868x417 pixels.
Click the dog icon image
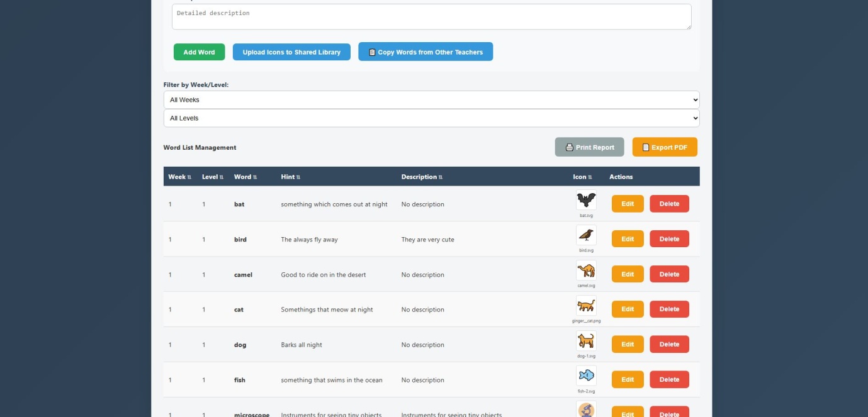click(x=586, y=341)
